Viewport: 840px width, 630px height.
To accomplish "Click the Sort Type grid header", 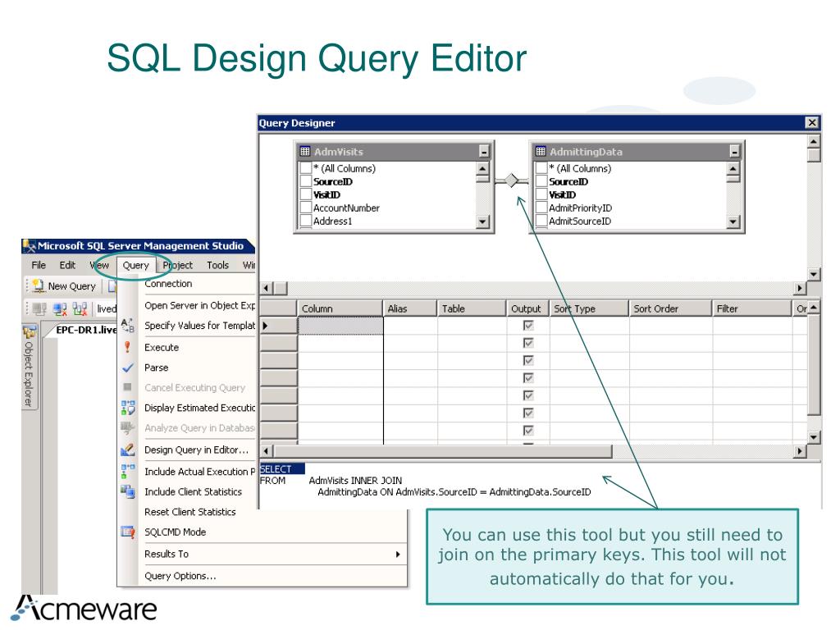I will coord(589,308).
